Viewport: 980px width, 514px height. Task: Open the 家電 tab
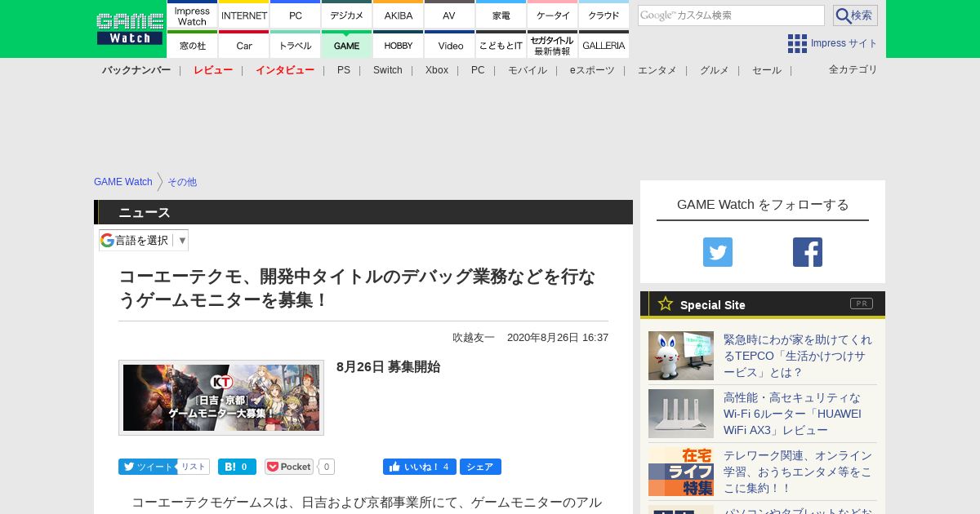point(501,15)
